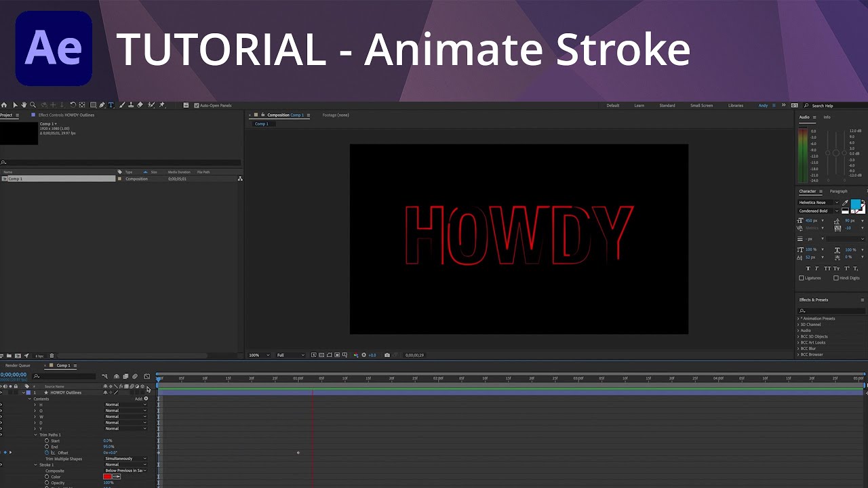Click the current timecode 0;00;00;00 display
868x488 pixels.
[x=14, y=374]
